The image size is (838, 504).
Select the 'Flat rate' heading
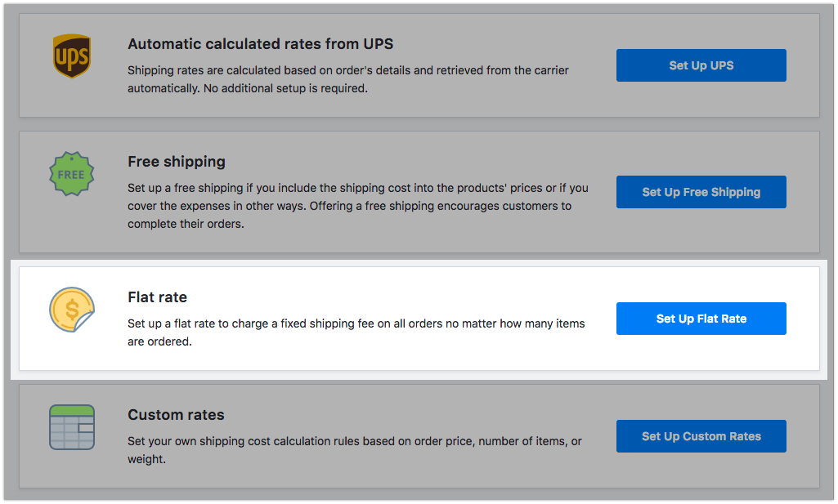[x=158, y=297]
